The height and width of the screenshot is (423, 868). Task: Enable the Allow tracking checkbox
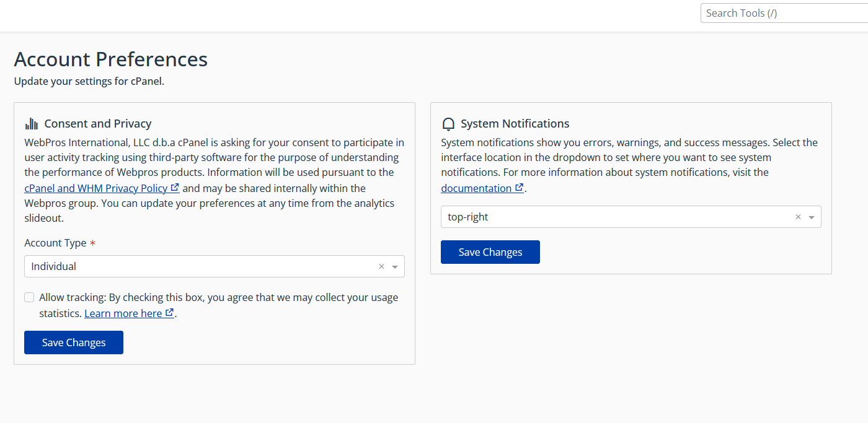pyautogui.click(x=29, y=297)
